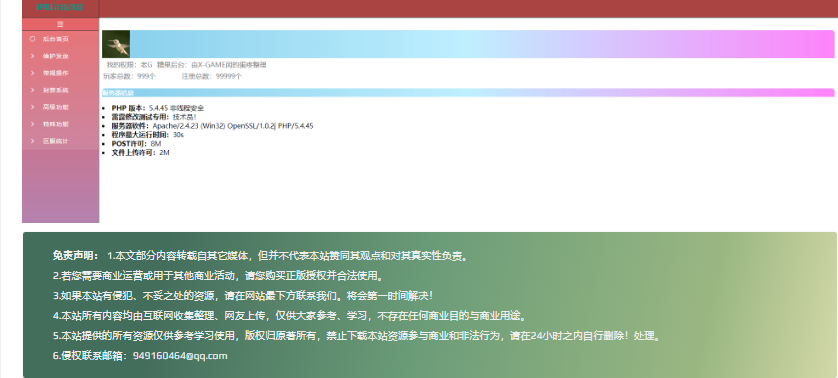Open the 后台首页 menu item label
This screenshot has height=378, width=838.
56,39
